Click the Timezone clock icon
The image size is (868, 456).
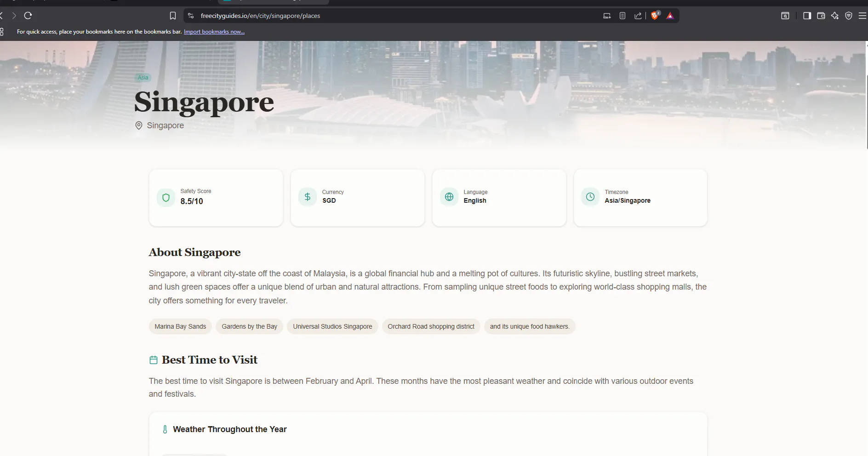tap(590, 197)
